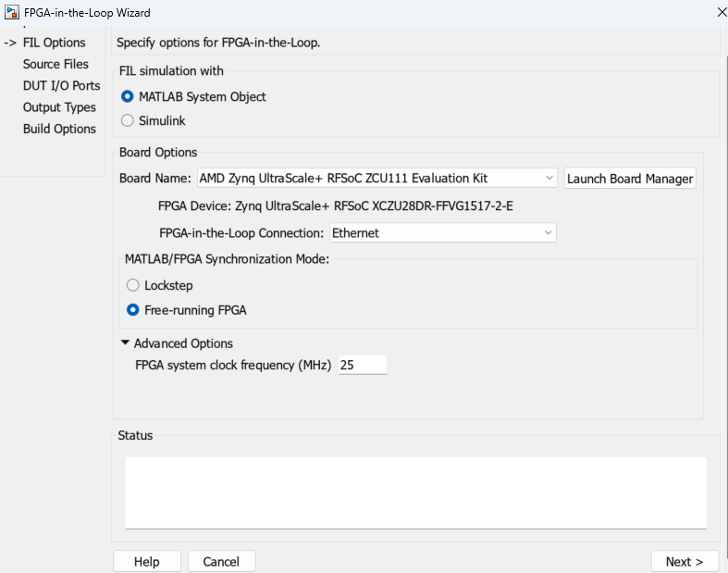Image resolution: width=728 pixels, height=573 pixels.
Task: Select Free-running FPGA mode
Action: 133,310
